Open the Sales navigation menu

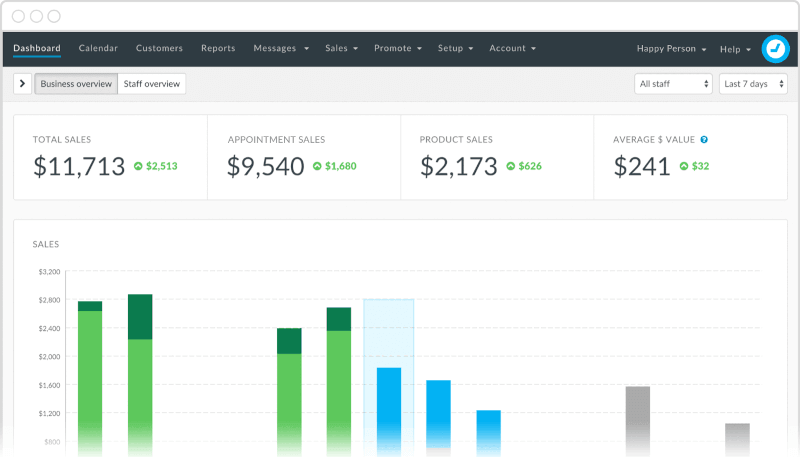[342, 48]
